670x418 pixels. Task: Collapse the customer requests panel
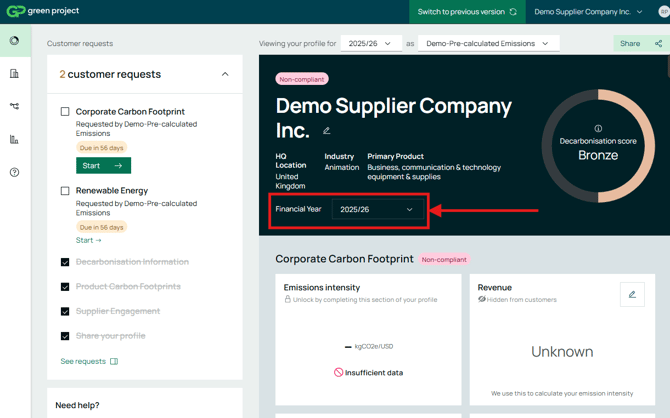tap(225, 74)
